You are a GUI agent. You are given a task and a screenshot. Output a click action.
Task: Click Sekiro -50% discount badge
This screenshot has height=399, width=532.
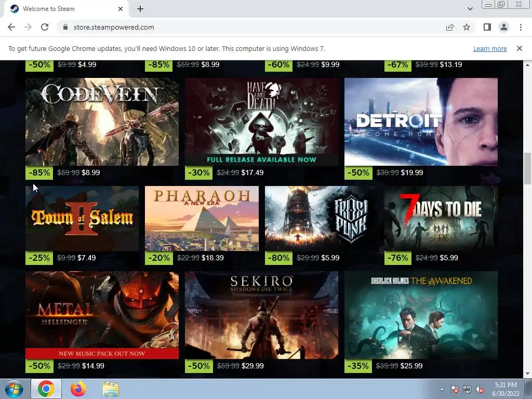199,366
